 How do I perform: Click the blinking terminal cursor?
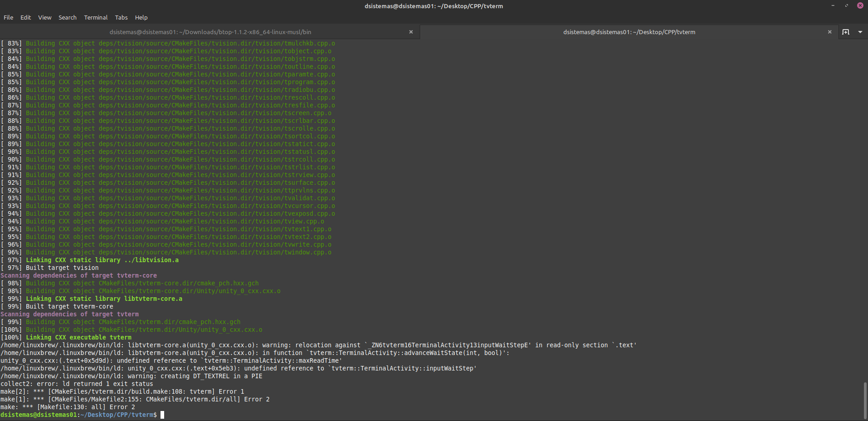pyautogui.click(x=161, y=415)
